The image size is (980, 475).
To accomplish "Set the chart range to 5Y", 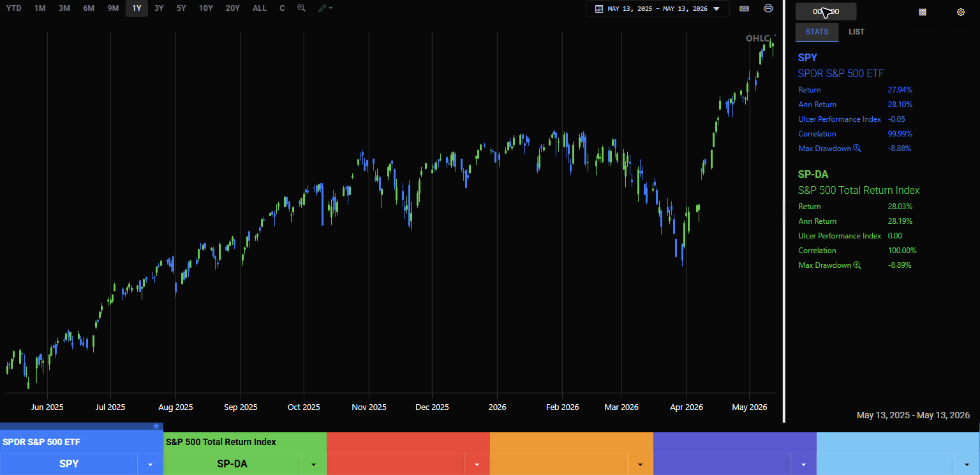I will coord(181,8).
